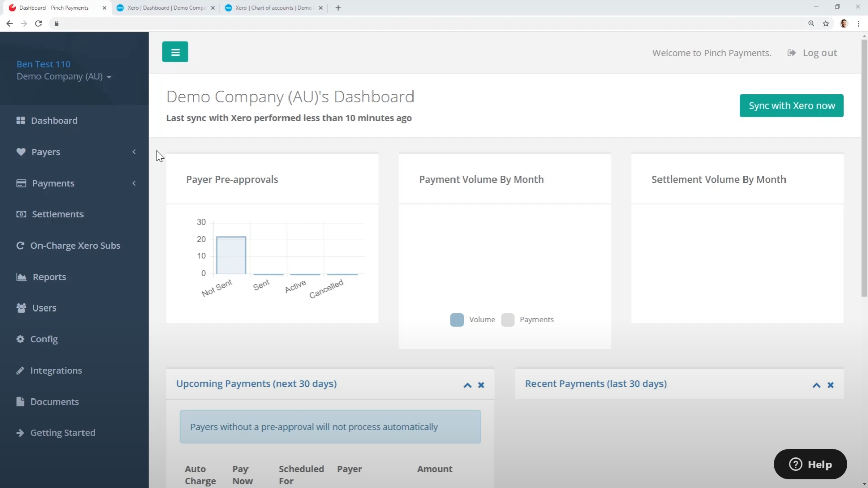
Task: Open the Demo Company (AU) dropdown
Action: tap(64, 77)
